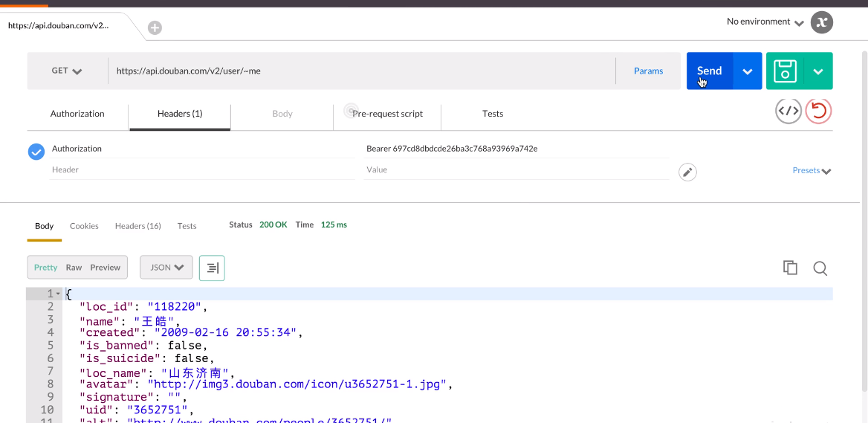Image resolution: width=868 pixels, height=423 pixels.
Task: Click the Authorization header key field
Action: (202, 149)
